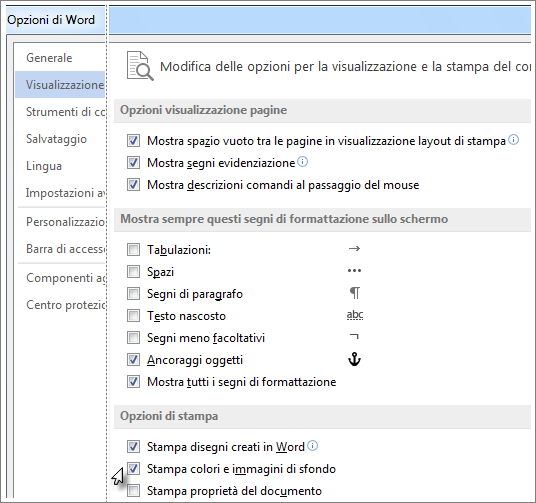This screenshot has height=503, width=536.
Task: Click the anchor symbol beside Ancoraggi oggetti
Action: [354, 359]
